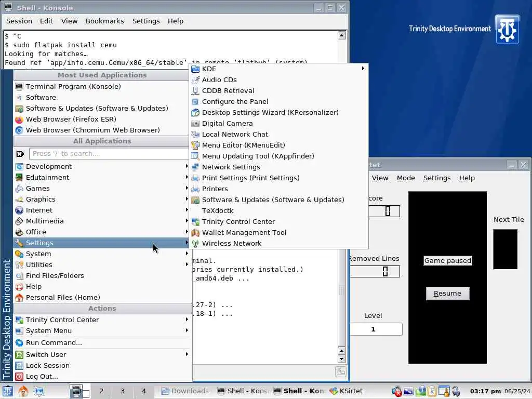Open Configure the Panel
Viewport: 532px width, 399px height.
click(x=279, y=101)
